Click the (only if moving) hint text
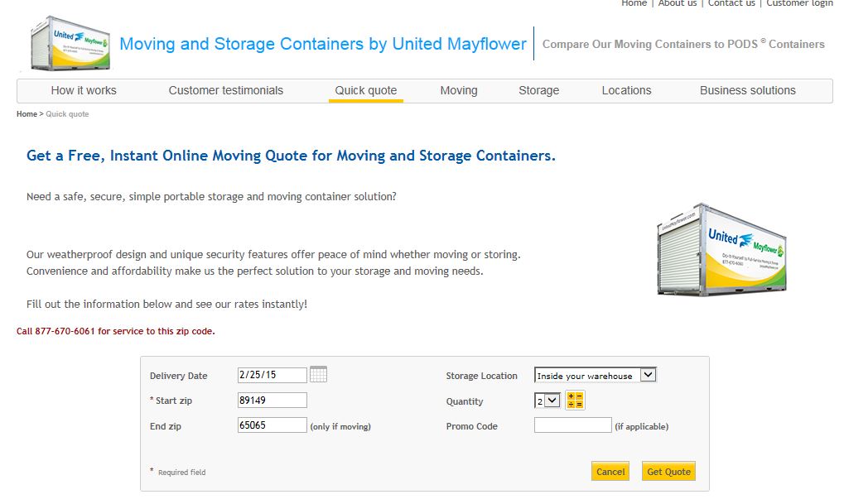Viewport: 844px width, 504px height. 340,426
